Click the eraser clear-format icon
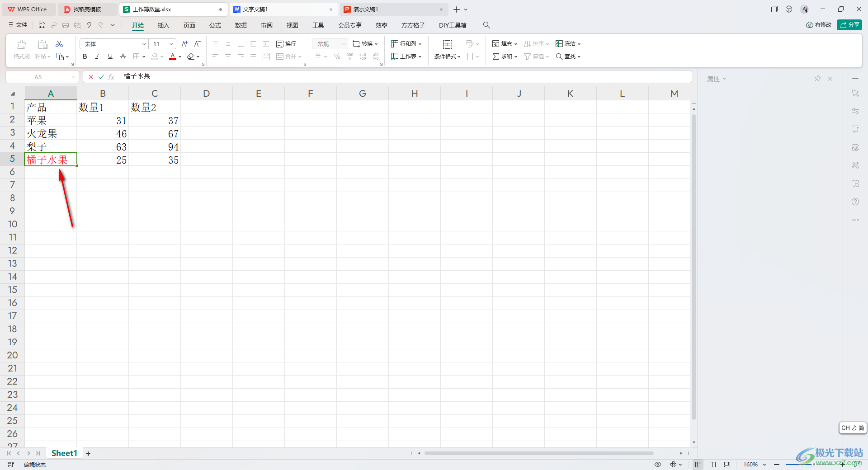Screen dimensions: 868x470 191,56
